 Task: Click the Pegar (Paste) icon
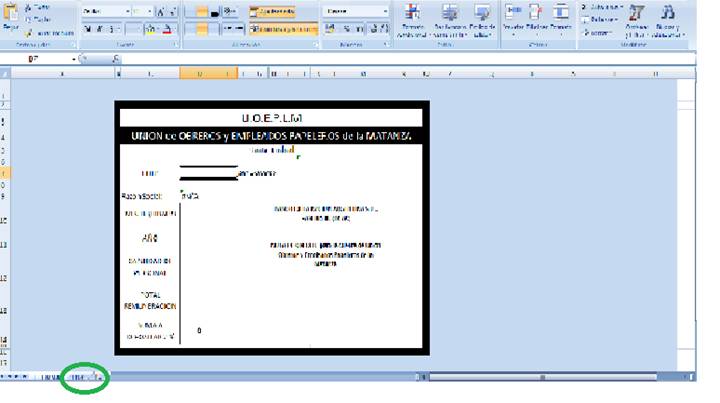[x=10, y=17]
